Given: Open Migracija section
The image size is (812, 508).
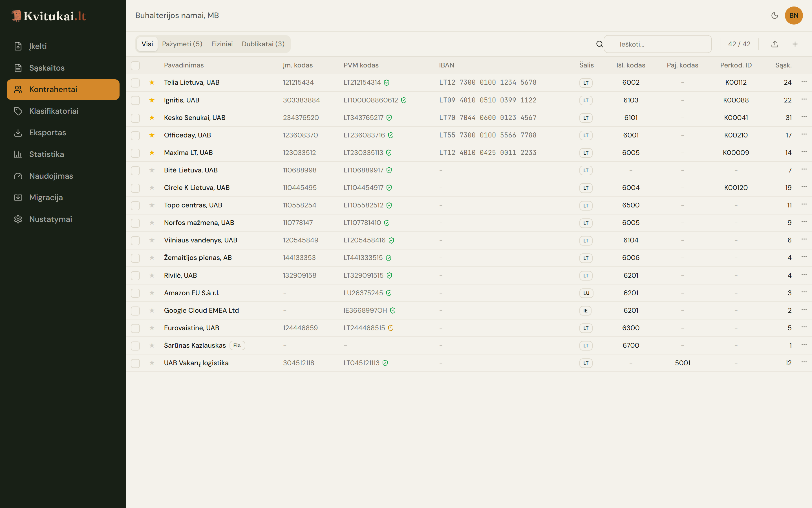Looking at the screenshot, I should coord(63,198).
